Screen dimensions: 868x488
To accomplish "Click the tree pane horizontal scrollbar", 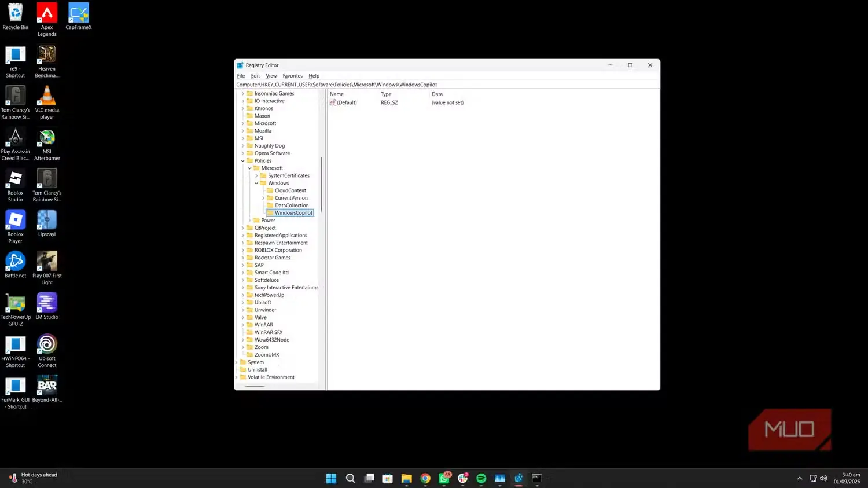I will (x=255, y=386).
